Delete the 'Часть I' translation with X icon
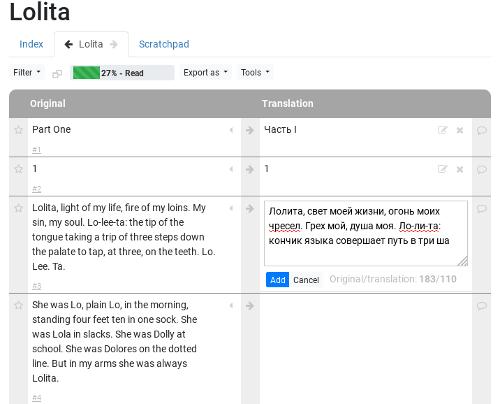 (x=460, y=130)
